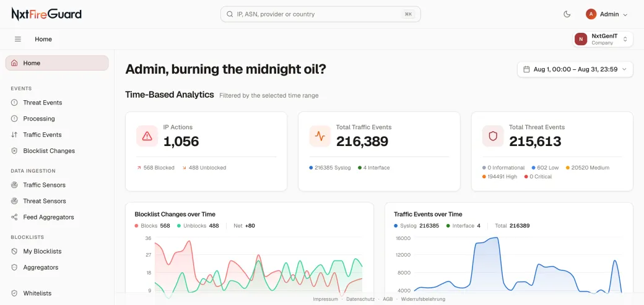Viewport: 644px width, 305px height.
Task: Open the Whitelists page
Action: tap(57, 293)
